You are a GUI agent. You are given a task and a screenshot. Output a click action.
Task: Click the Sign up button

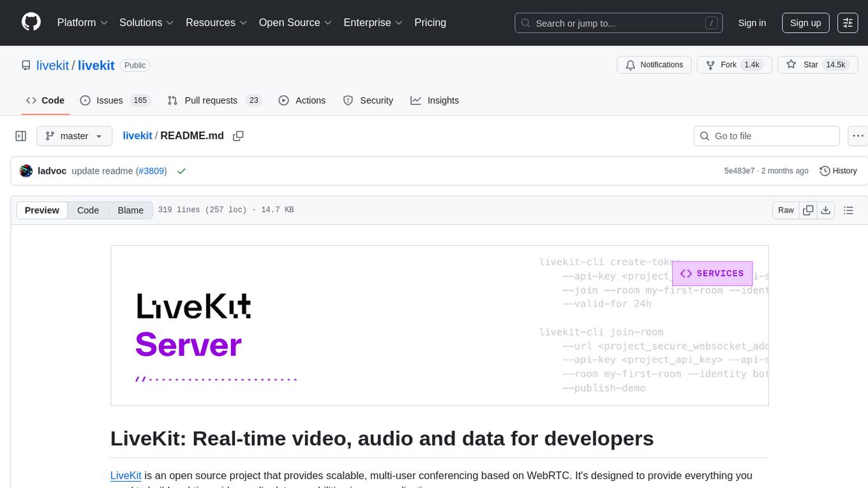(x=805, y=22)
